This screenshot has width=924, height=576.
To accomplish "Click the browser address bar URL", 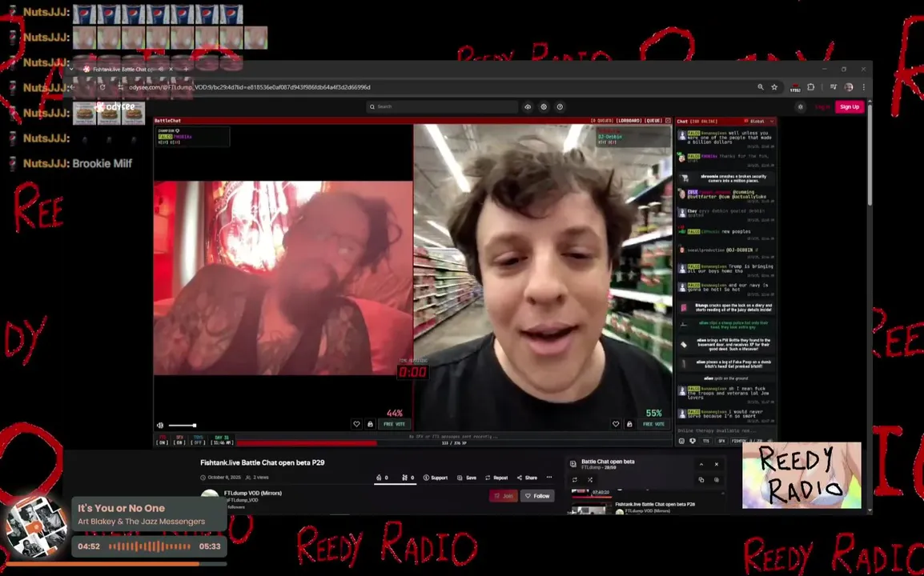I will 249,87.
